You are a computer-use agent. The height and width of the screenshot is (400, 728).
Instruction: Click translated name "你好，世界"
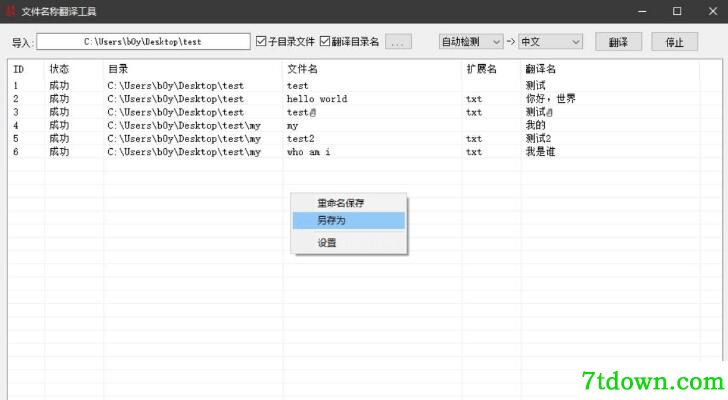(551, 99)
